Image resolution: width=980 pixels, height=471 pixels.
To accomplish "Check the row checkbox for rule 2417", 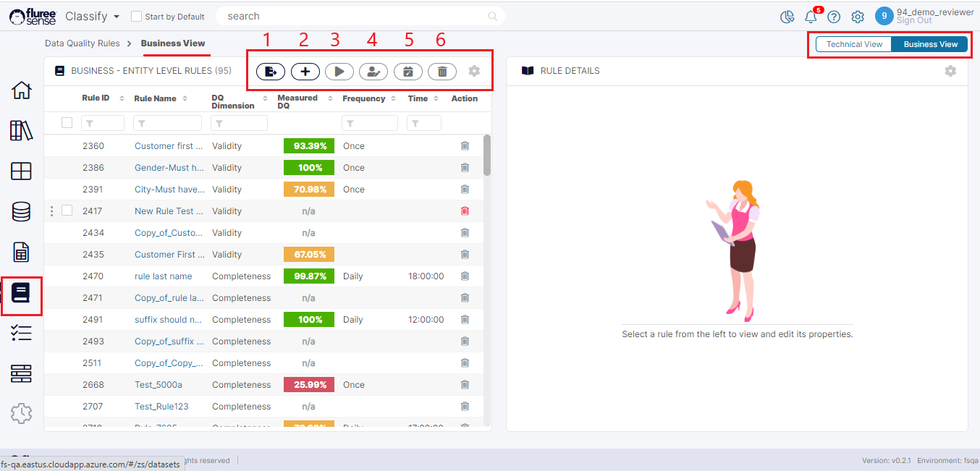I will (x=67, y=211).
